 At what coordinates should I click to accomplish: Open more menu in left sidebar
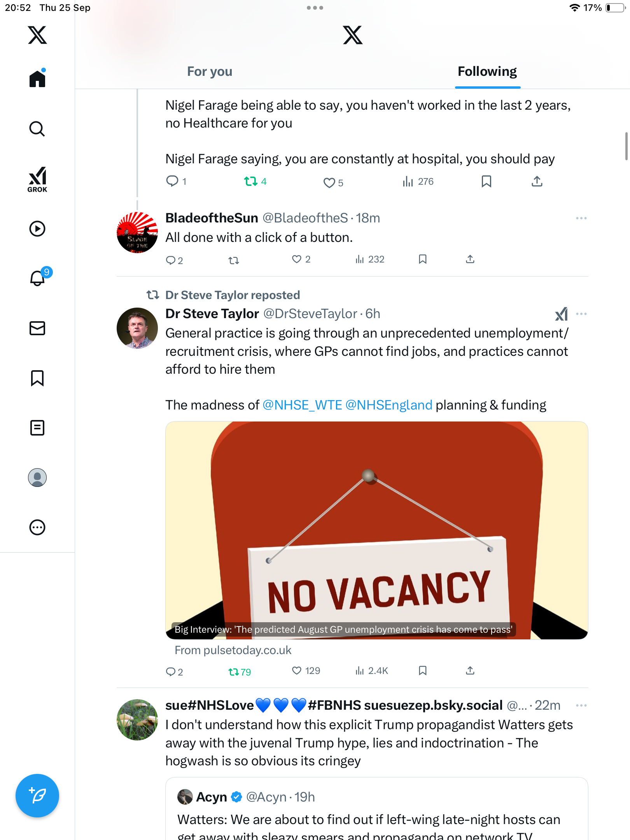pyautogui.click(x=37, y=527)
